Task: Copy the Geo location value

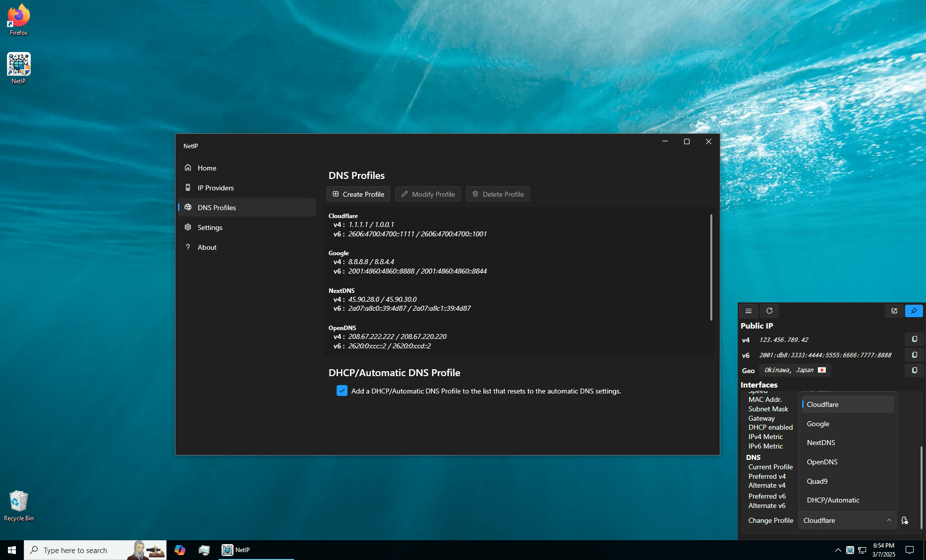Action: (915, 370)
